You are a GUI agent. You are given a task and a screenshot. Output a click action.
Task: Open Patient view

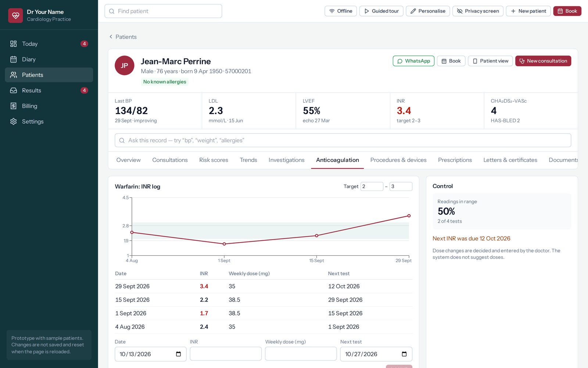point(490,61)
